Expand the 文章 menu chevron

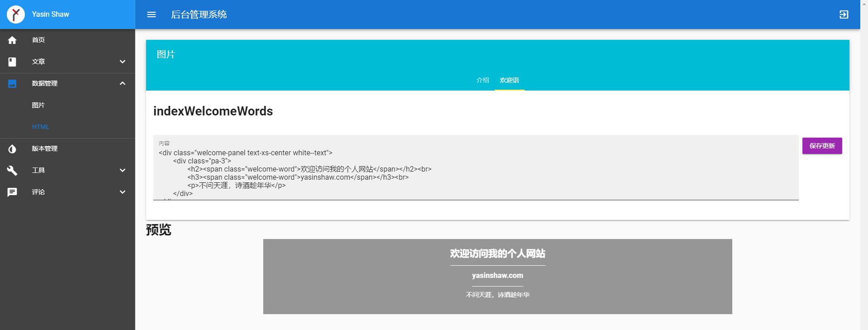tap(123, 62)
